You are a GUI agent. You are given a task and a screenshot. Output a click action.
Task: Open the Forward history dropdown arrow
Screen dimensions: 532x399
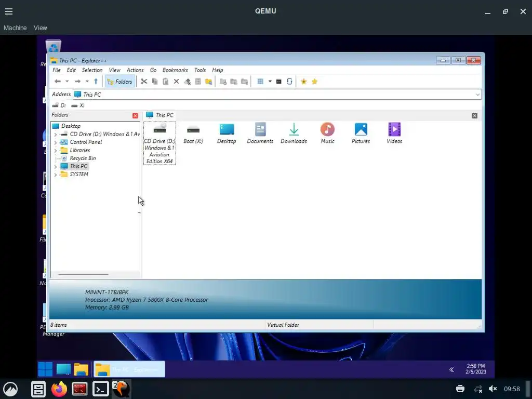(x=87, y=82)
